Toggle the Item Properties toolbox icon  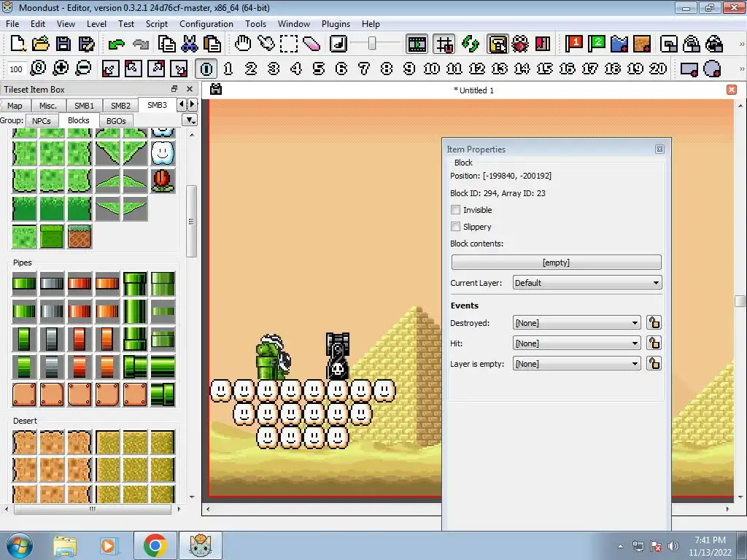coord(498,44)
